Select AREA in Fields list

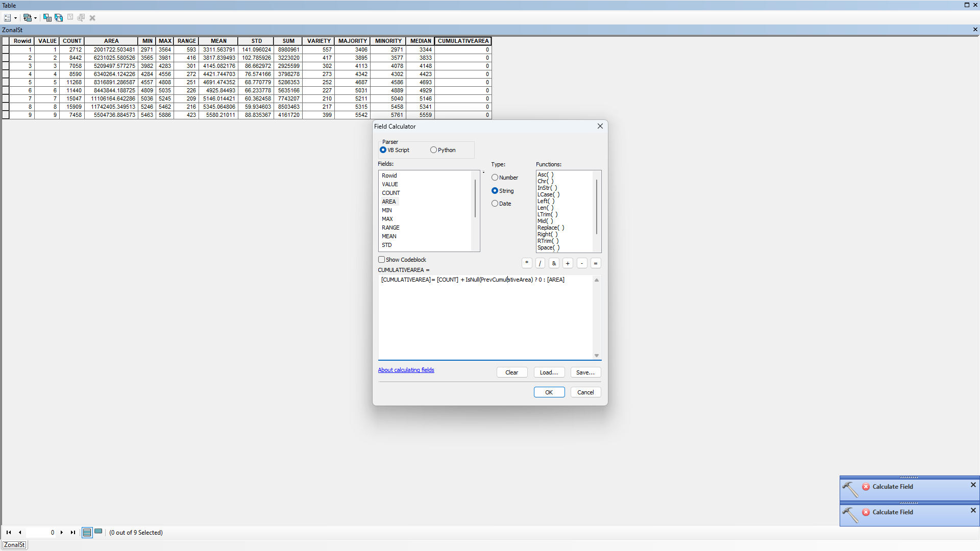[389, 202]
